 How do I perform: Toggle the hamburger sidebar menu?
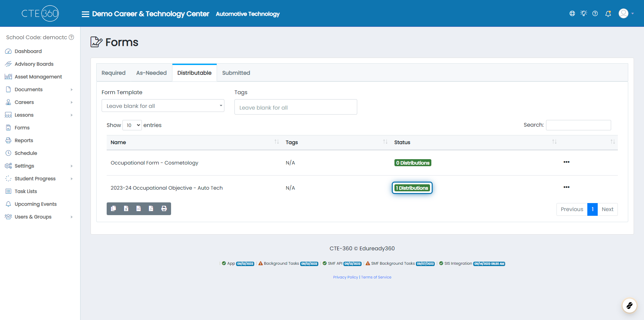86,14
